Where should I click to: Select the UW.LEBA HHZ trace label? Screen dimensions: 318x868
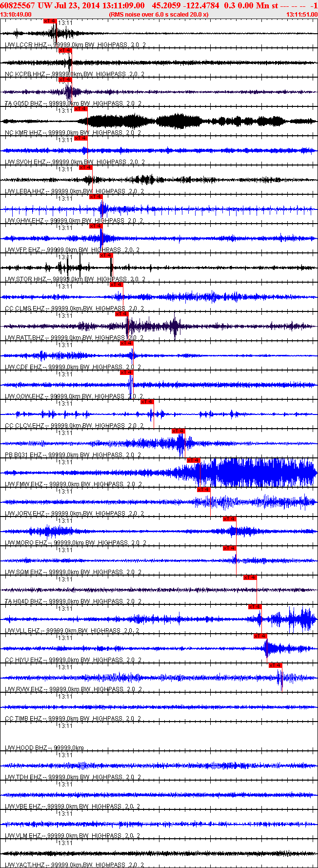(74, 191)
